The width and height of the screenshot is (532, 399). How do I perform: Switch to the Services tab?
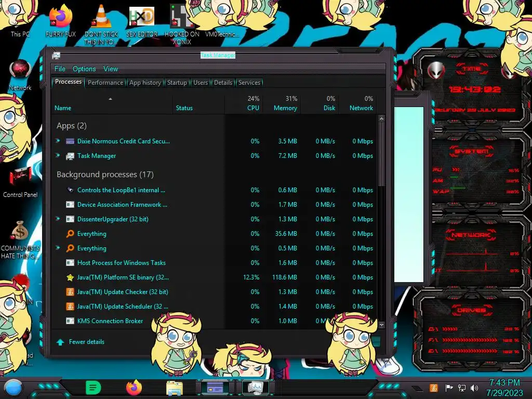click(x=249, y=83)
